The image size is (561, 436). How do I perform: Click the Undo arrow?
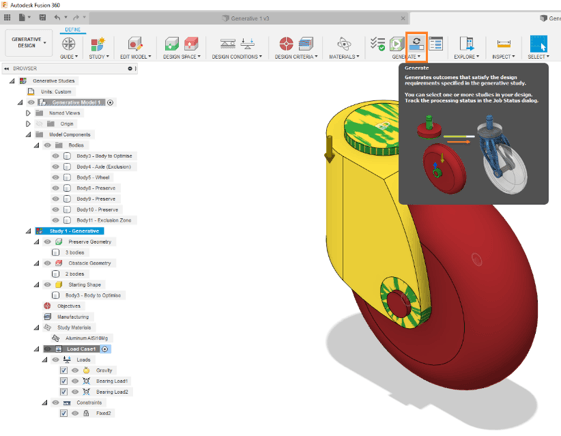pyautogui.click(x=57, y=17)
